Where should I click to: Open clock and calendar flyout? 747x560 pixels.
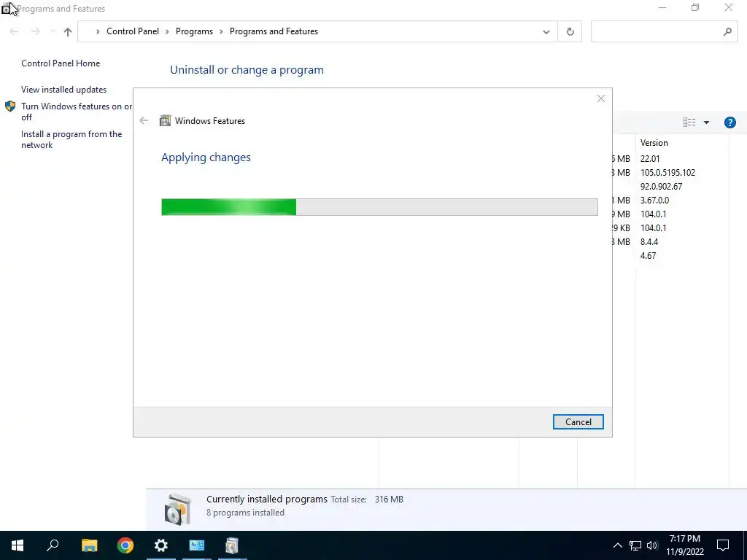pyautogui.click(x=685, y=545)
